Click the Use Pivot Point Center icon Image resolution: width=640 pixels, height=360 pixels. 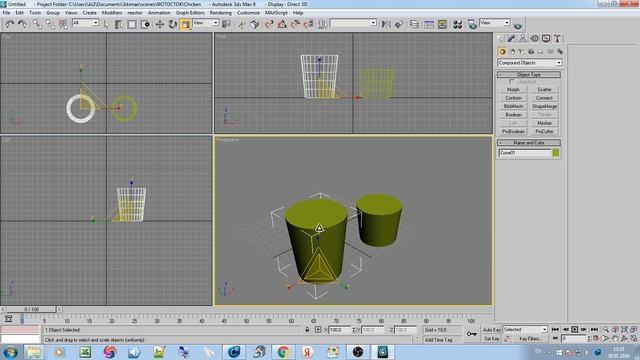pos(227,24)
